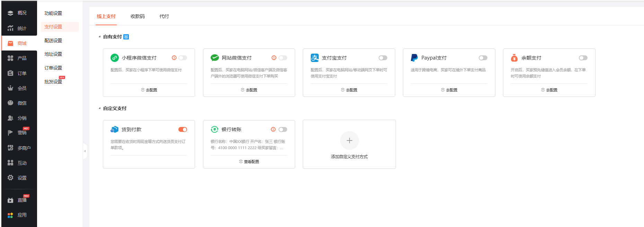644x227 pixels.
Task: Open the 分销 distribution sidebar icon
Action: coord(10,118)
